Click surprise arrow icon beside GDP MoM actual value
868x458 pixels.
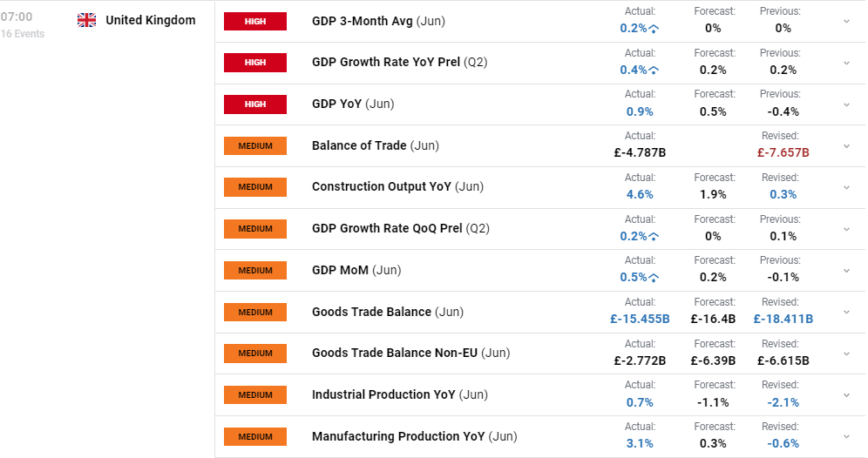(x=654, y=278)
